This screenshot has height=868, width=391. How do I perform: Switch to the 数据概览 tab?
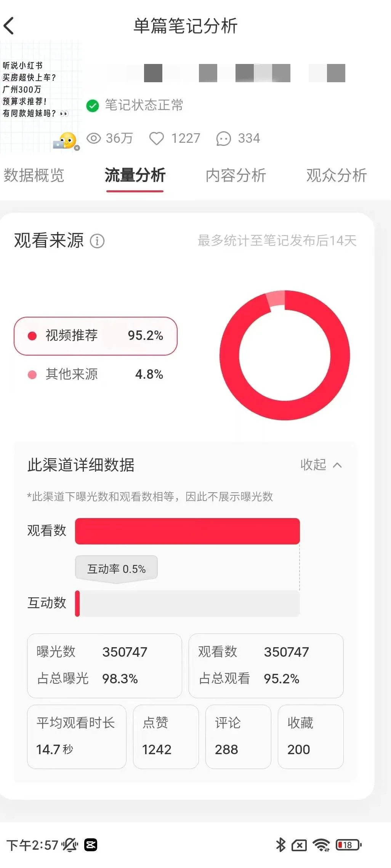pos(34,176)
